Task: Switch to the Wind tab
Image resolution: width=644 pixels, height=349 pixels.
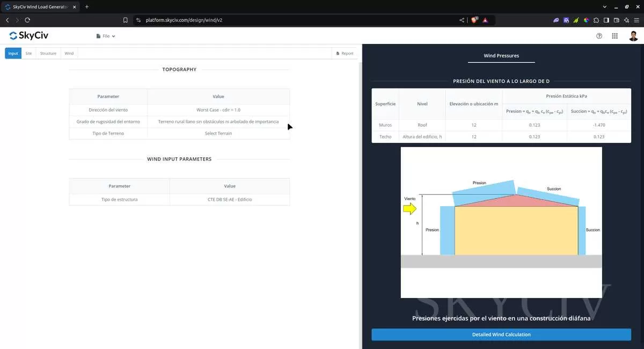Action: click(69, 53)
